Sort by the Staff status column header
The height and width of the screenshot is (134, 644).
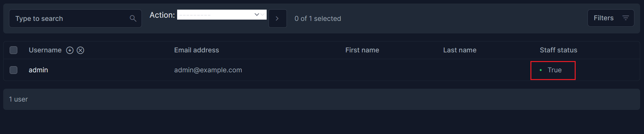[558, 50]
